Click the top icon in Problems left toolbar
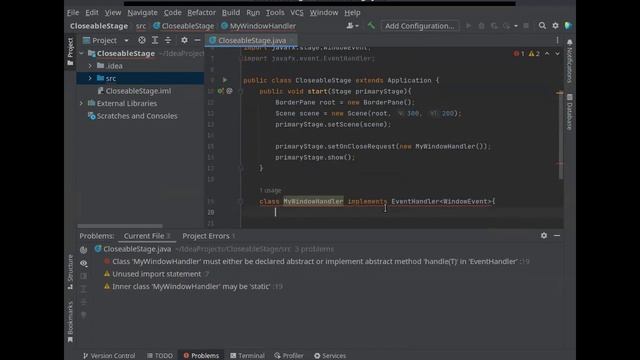The width and height of the screenshot is (640, 360). 84,250
